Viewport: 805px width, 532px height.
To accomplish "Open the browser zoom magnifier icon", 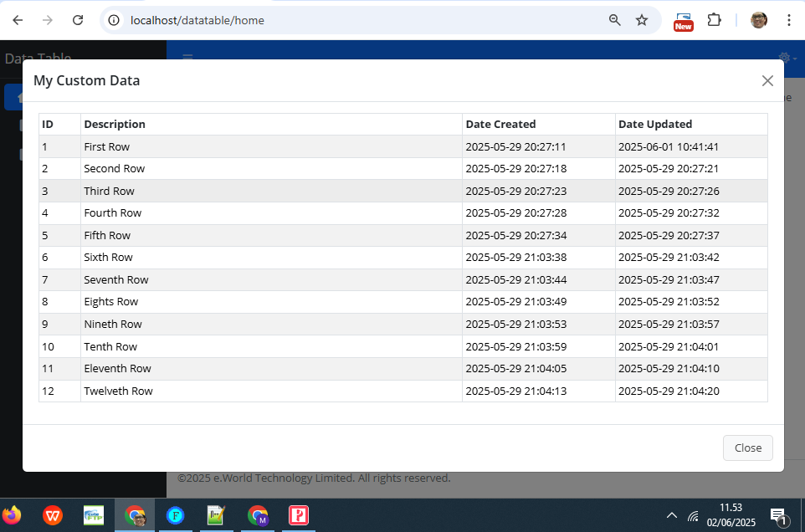I will [614, 20].
